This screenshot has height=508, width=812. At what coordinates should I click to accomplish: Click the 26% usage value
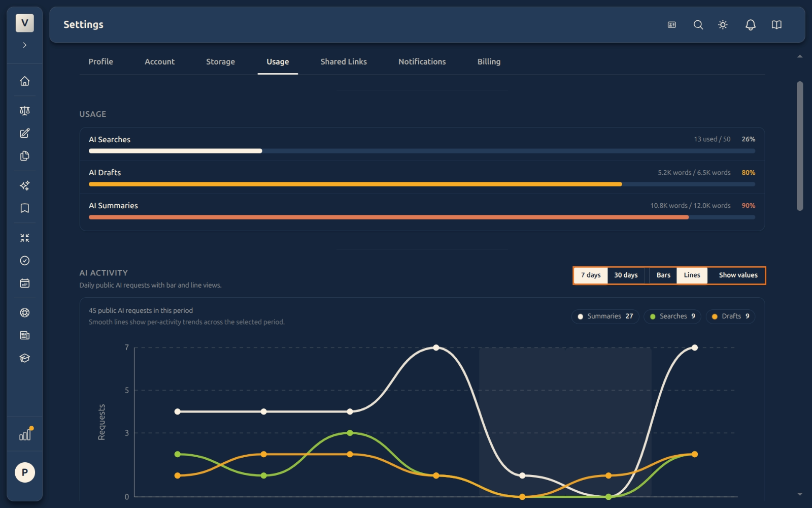click(748, 139)
